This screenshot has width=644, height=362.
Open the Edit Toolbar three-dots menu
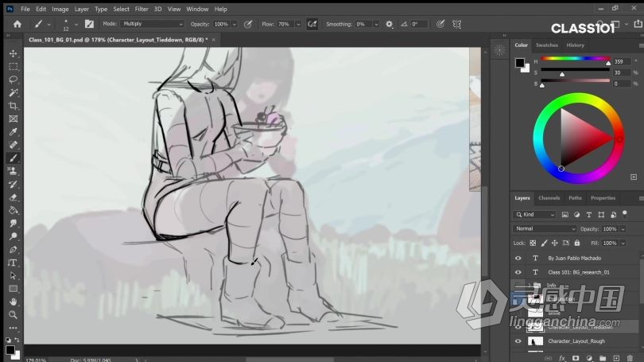14,328
